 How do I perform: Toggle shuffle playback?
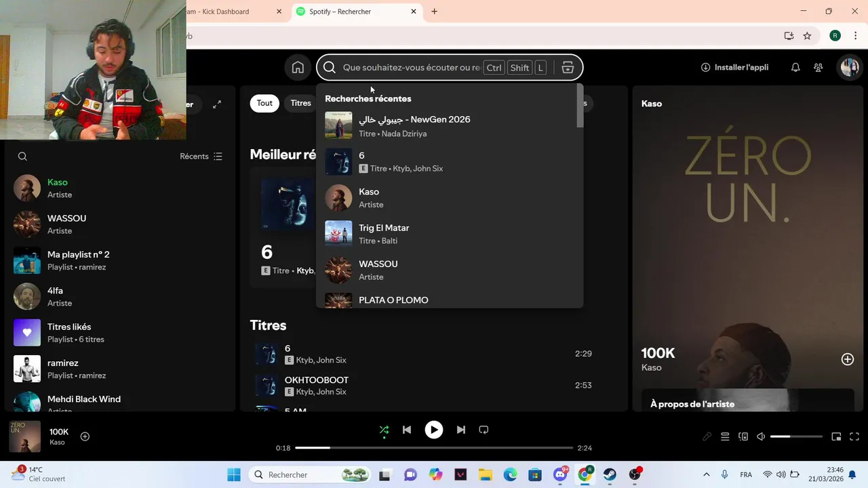click(x=384, y=430)
